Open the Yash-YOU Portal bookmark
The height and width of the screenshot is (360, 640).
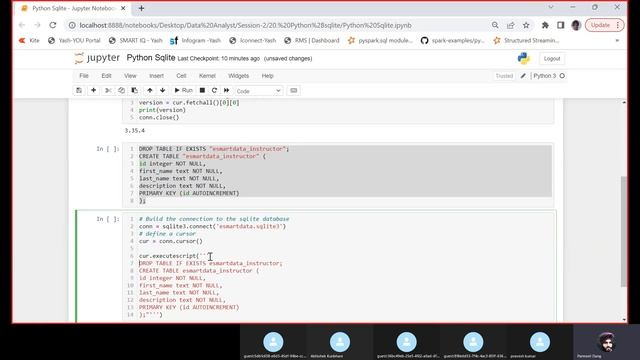74,40
